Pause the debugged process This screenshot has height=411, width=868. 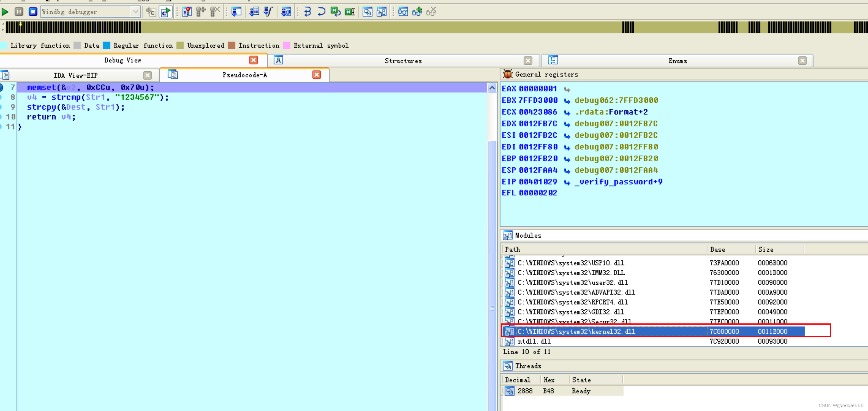point(19,12)
